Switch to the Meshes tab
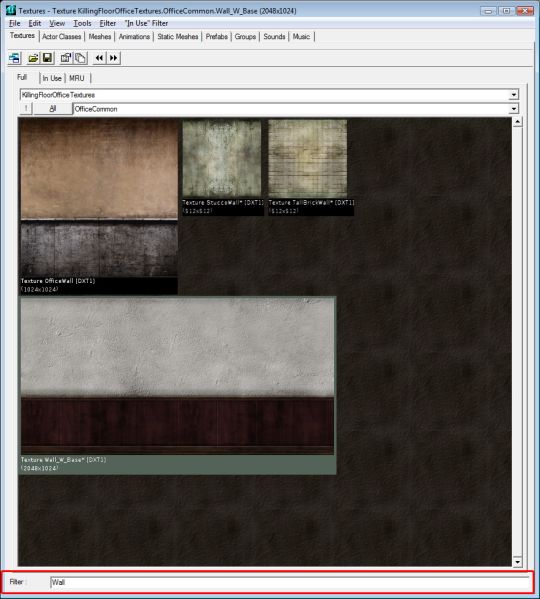Screen dimensions: 540x599 click(100, 37)
